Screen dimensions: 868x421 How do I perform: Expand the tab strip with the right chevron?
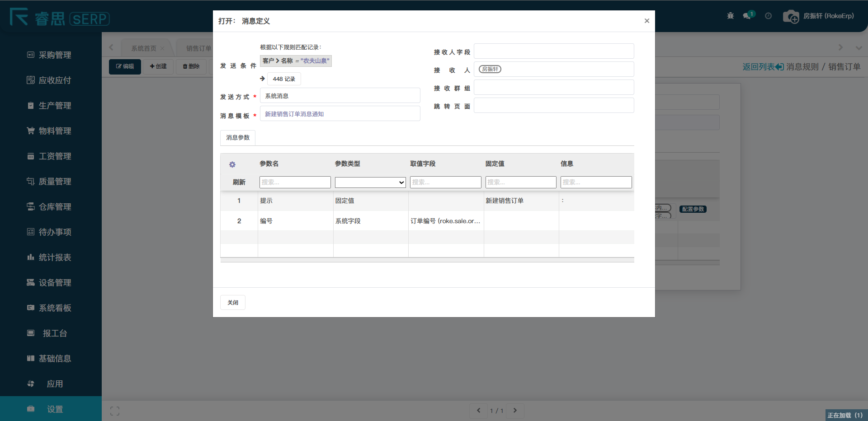coord(840,47)
